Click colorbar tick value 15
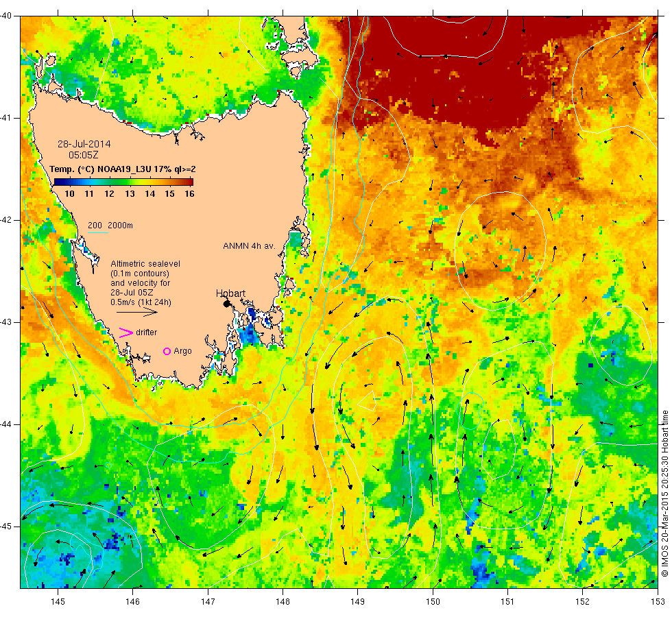This screenshot has height=617, width=672. [170, 194]
